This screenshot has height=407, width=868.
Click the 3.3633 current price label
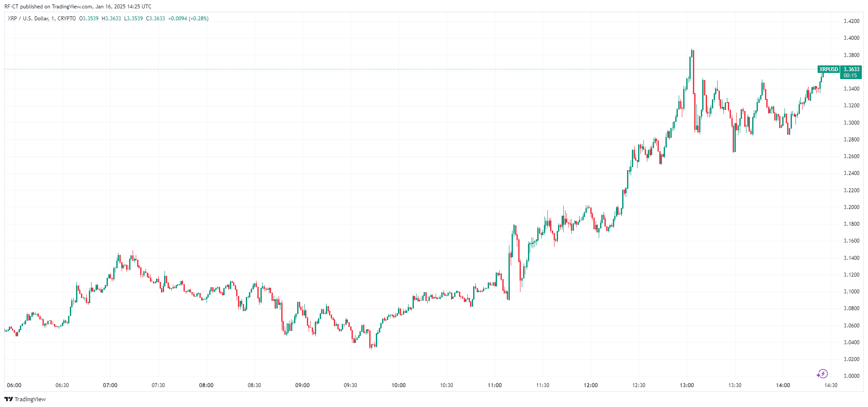[x=851, y=69]
